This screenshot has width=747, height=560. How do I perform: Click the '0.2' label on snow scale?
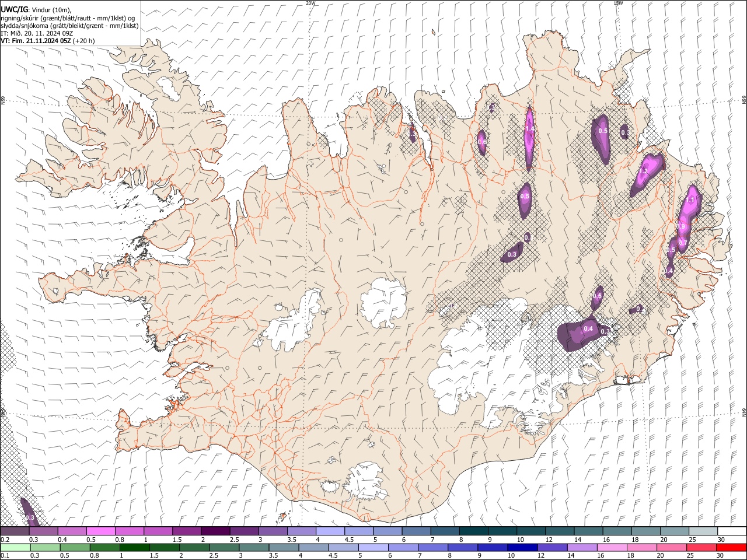tap(5, 540)
